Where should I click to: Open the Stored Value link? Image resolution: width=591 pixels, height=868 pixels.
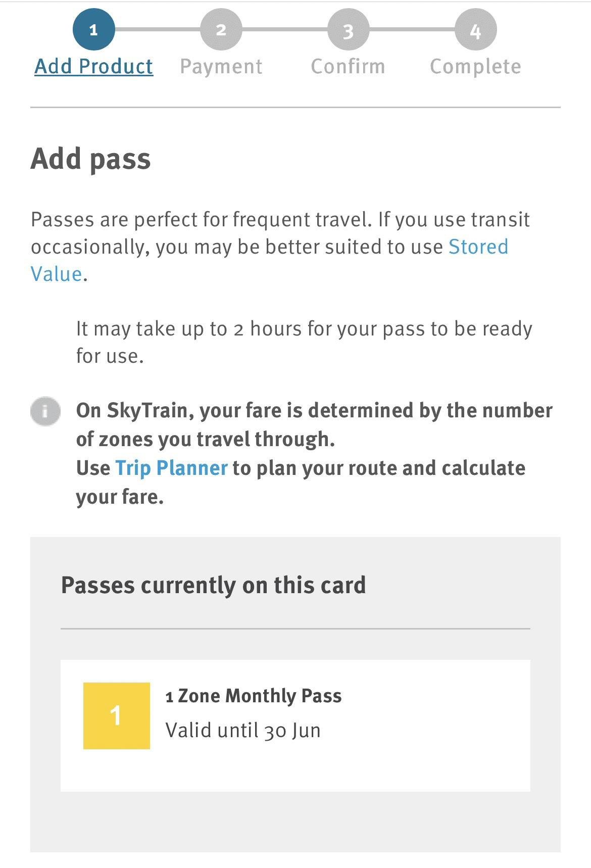click(477, 247)
